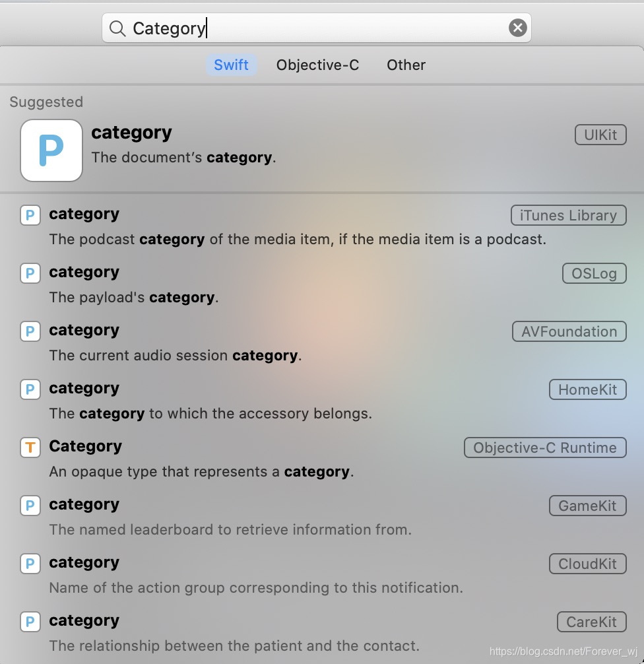Click the OSLog framework badge
The image size is (644, 664).
594,273
